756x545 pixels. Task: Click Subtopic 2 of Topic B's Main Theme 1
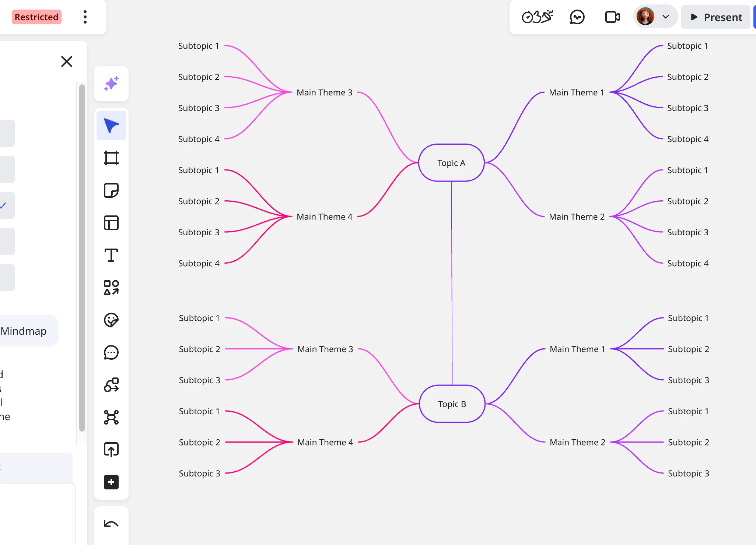(x=689, y=349)
